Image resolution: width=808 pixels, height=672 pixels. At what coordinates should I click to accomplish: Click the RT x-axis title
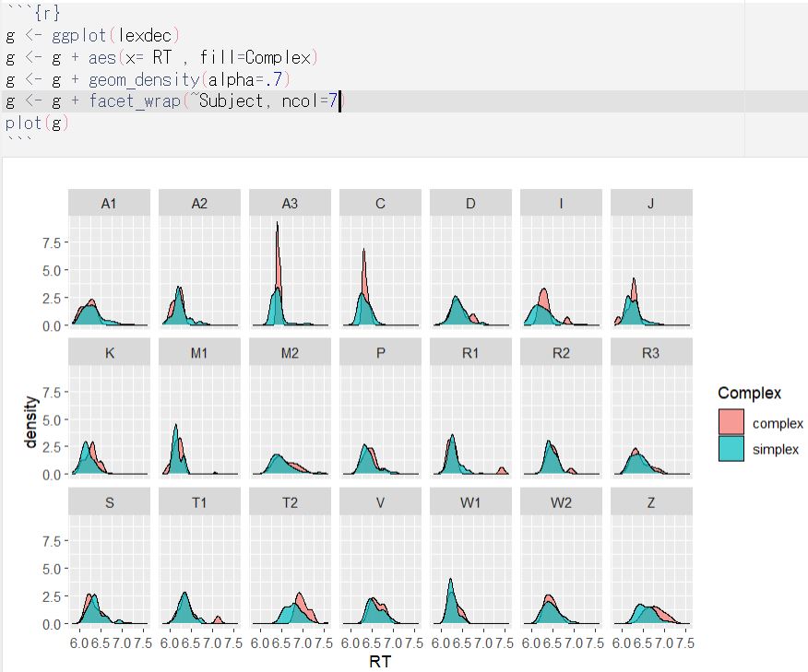point(380,661)
